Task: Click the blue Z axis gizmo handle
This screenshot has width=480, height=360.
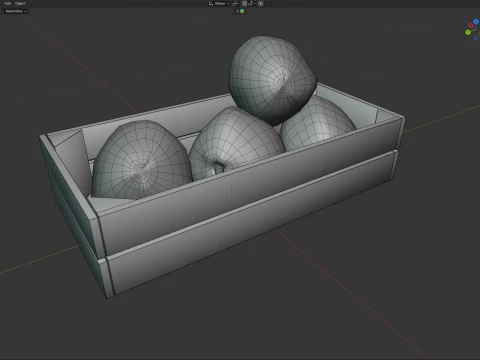Action: [x=476, y=22]
